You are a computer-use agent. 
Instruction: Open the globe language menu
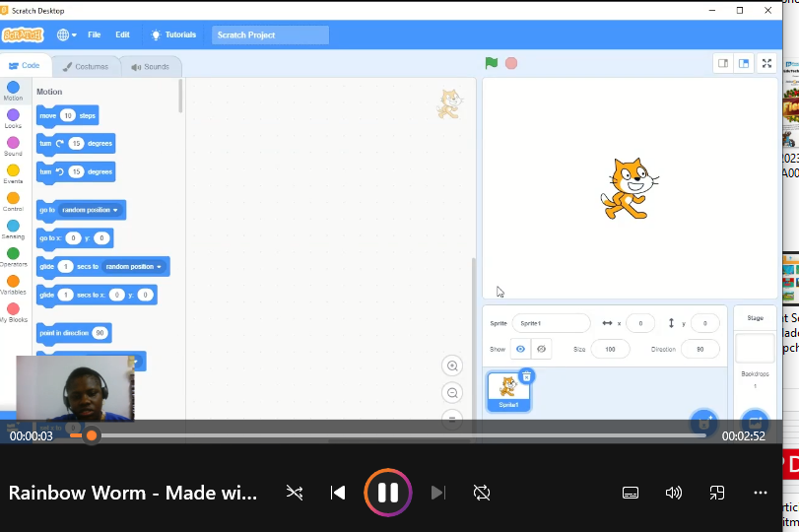click(x=65, y=34)
